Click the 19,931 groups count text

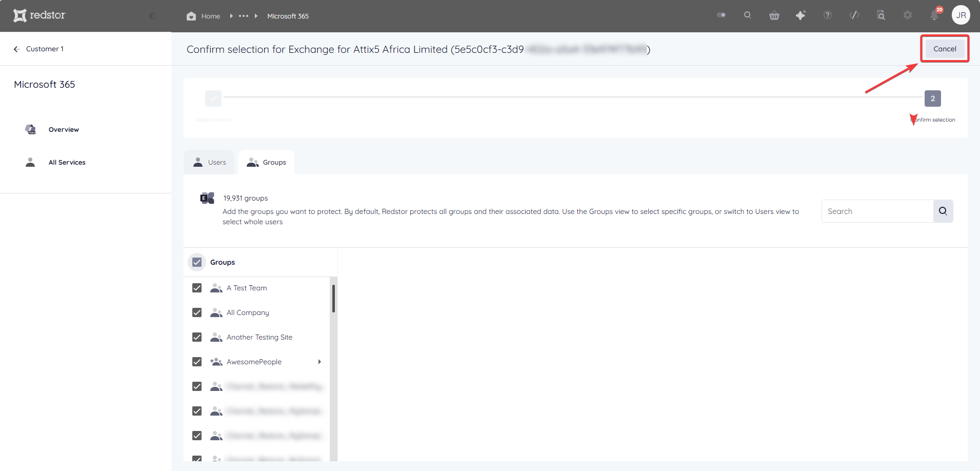[245, 198]
